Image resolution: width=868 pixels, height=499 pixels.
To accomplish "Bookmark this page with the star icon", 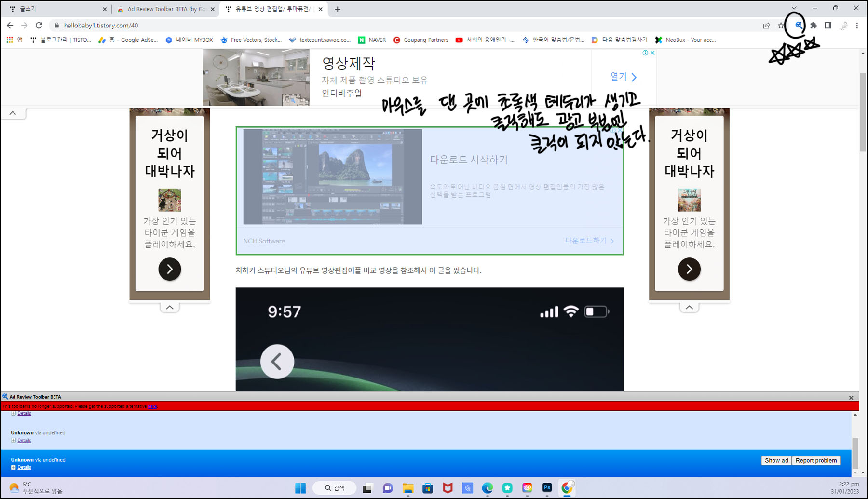I will 781,26.
